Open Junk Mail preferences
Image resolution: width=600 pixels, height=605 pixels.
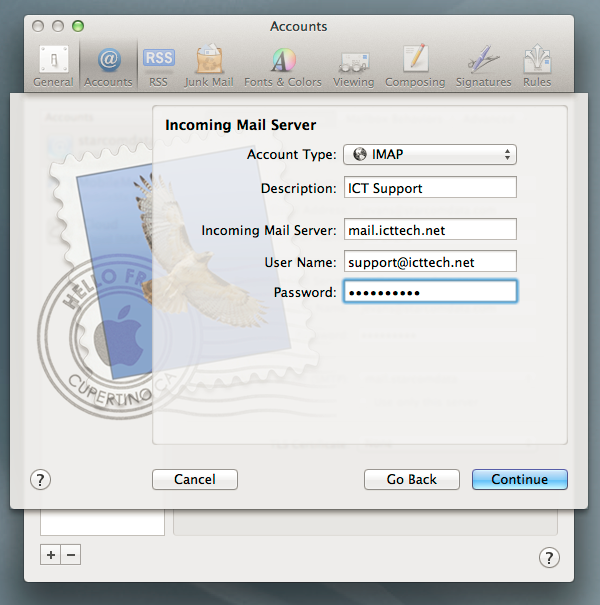click(209, 66)
